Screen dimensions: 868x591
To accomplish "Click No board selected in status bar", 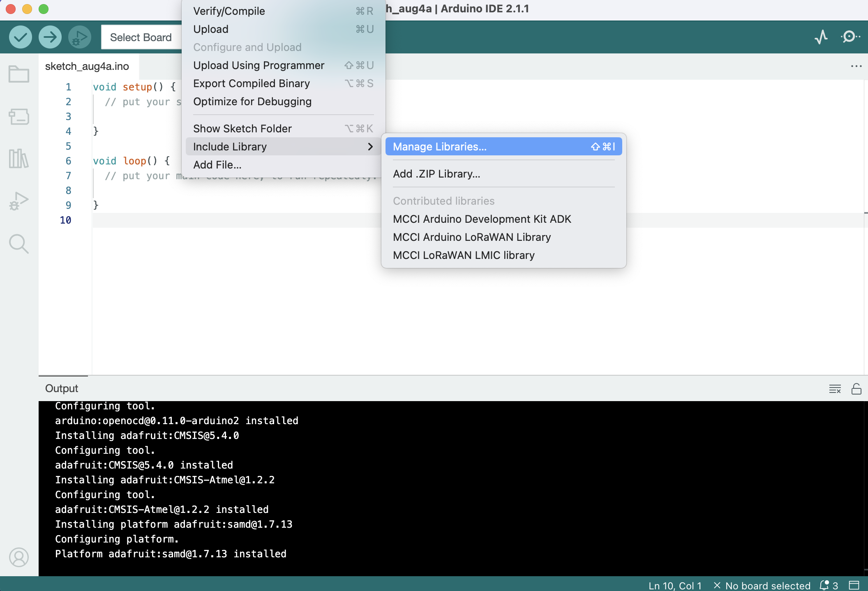I will point(762,585).
